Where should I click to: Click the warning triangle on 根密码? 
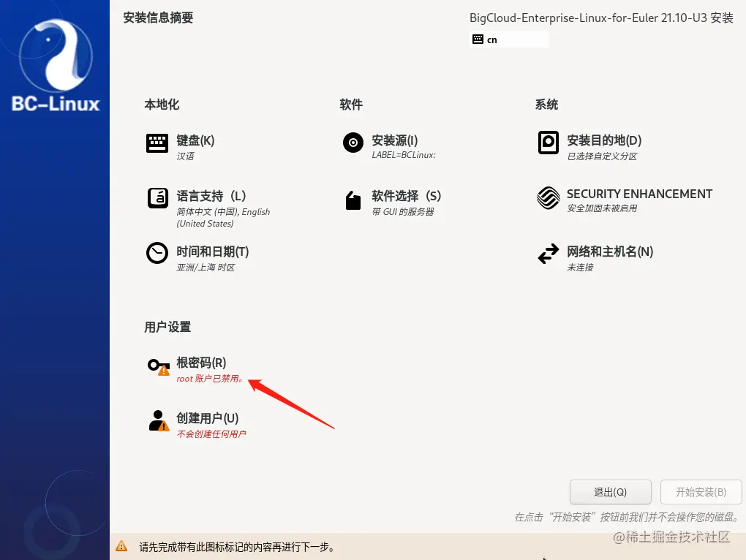pyautogui.click(x=164, y=371)
